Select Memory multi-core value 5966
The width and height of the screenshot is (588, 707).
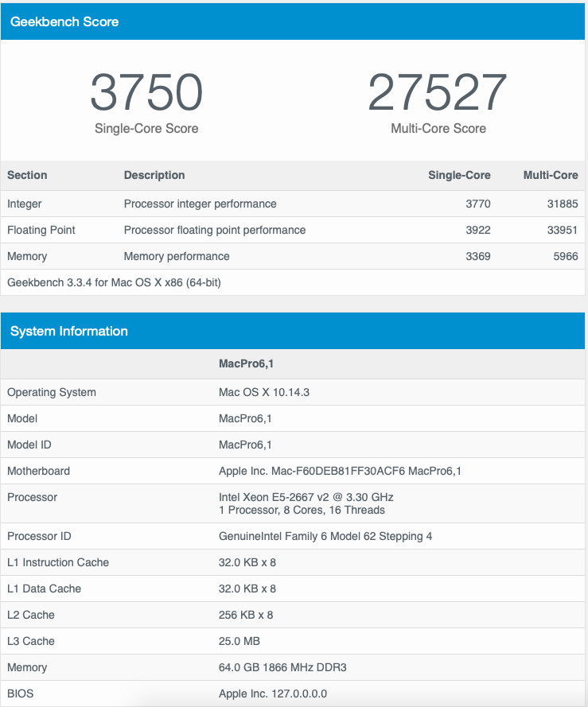pos(566,256)
